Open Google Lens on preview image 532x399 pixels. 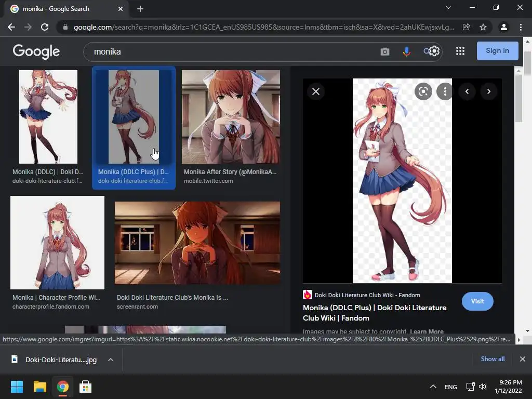(423, 91)
